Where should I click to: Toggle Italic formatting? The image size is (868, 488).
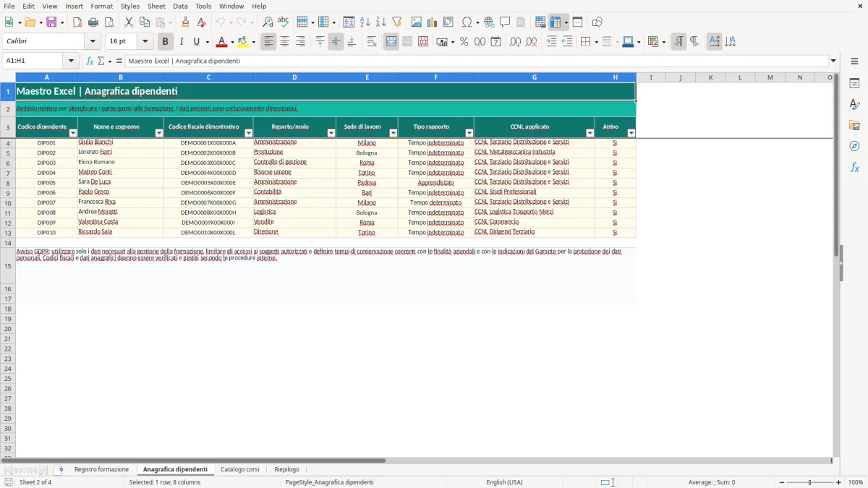coord(181,42)
